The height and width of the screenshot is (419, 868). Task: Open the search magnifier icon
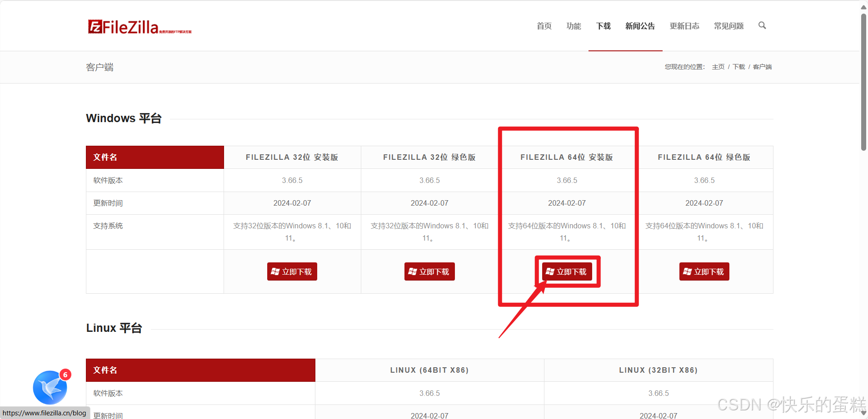pos(762,25)
